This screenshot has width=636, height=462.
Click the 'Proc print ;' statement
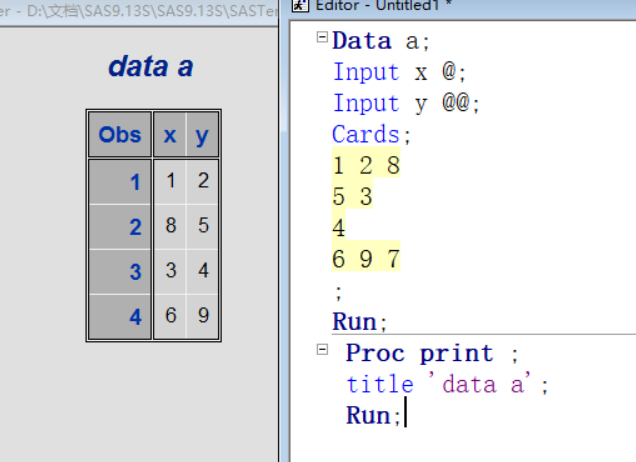432,353
